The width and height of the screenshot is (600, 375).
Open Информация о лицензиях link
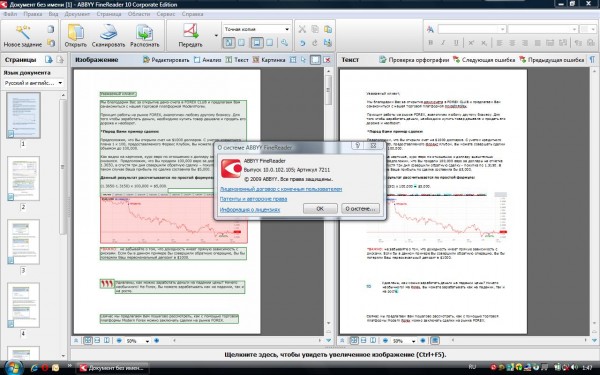[250, 209]
